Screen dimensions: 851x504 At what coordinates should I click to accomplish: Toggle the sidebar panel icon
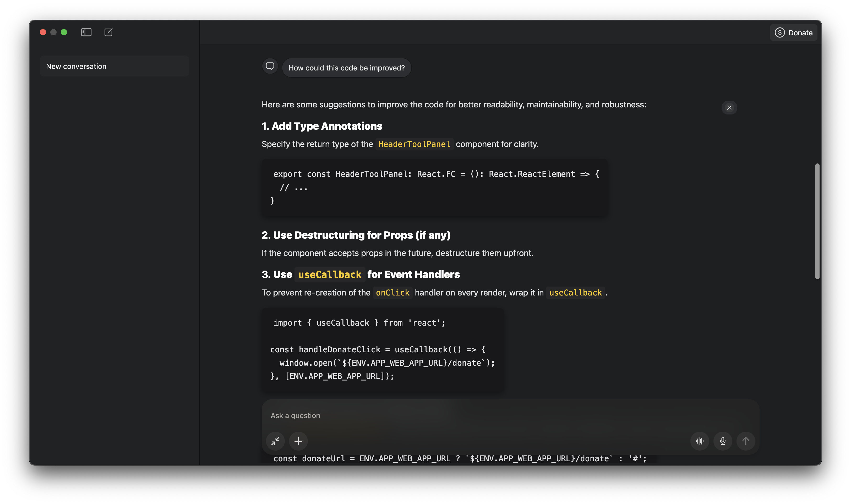86,32
